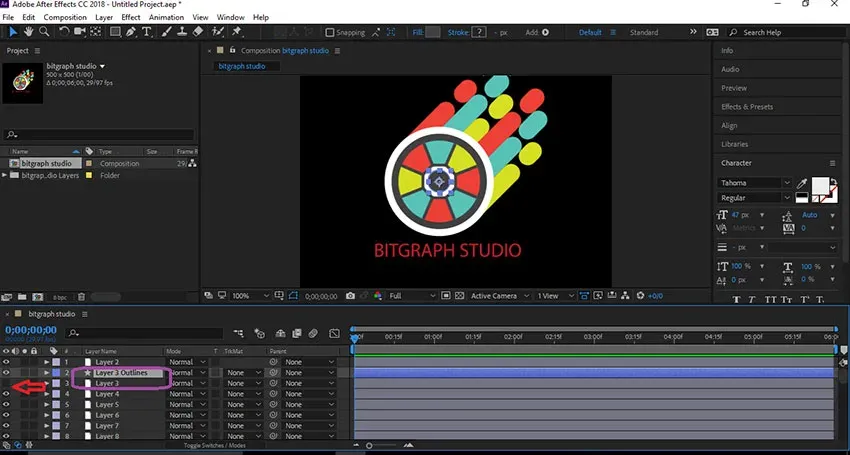Select the Horizontal Type tool

click(146, 32)
